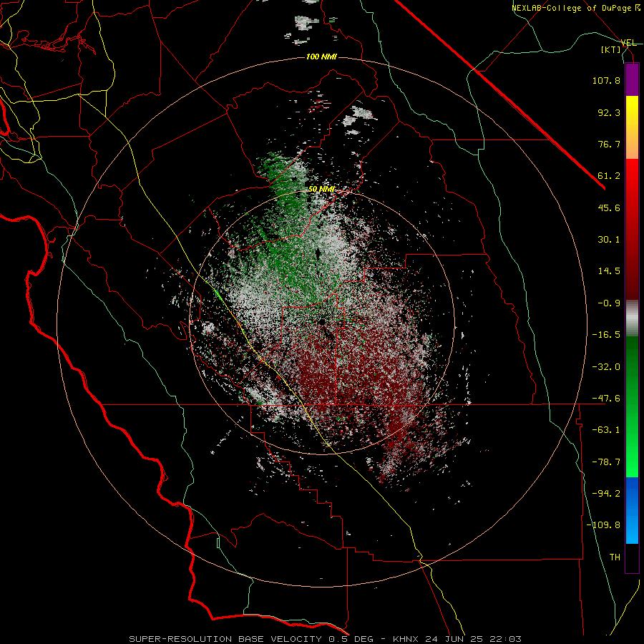The height and width of the screenshot is (644, 644).
Task: Click the VEL legend title
Action: [628, 43]
